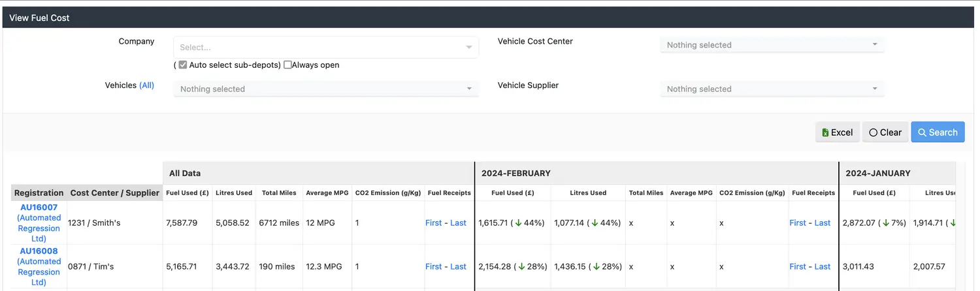Select the (All) vehicles link
This screenshot has width=980, height=291.
pos(146,85)
